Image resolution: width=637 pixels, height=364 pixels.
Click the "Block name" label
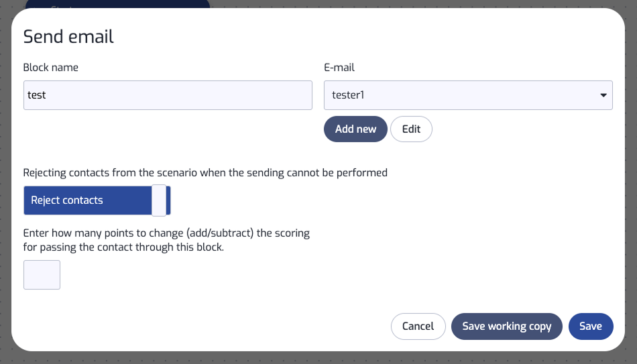[50, 67]
